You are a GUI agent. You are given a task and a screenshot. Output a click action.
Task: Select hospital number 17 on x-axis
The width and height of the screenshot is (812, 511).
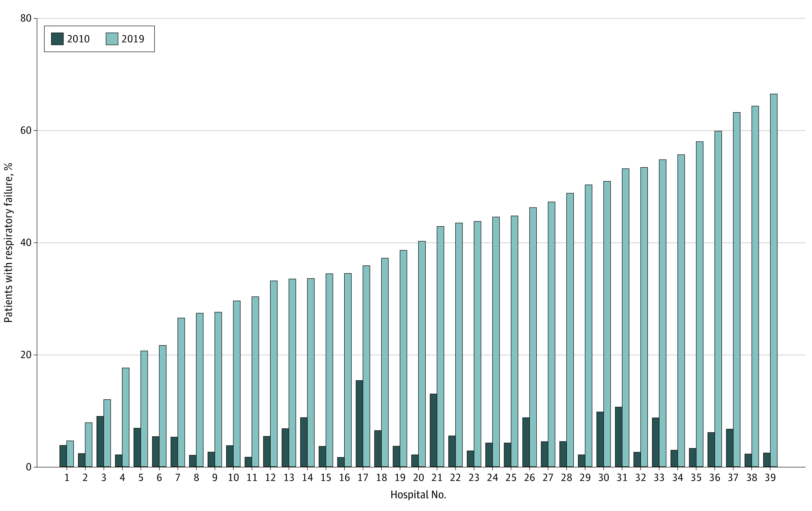coord(363,478)
